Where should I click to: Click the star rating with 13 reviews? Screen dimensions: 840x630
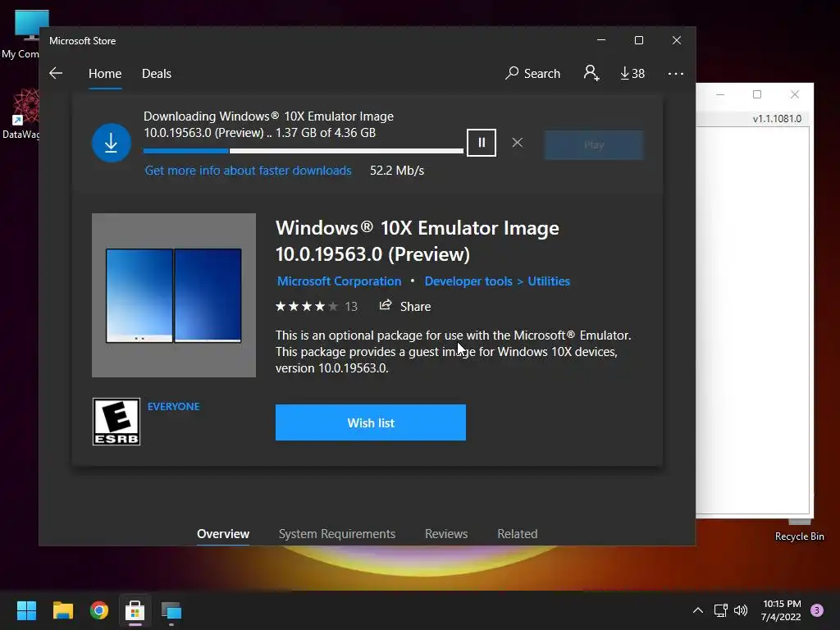316,307
